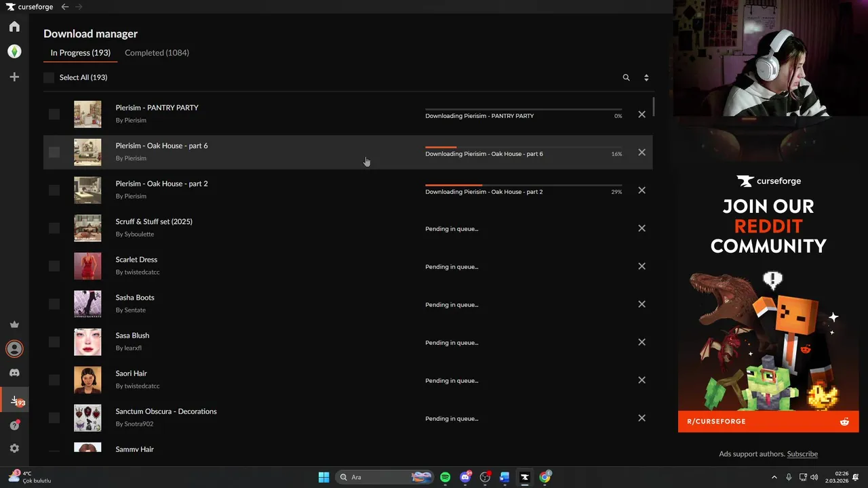Screen dimensions: 868x488
Task: Click the download list scrollbar
Action: click(654, 107)
